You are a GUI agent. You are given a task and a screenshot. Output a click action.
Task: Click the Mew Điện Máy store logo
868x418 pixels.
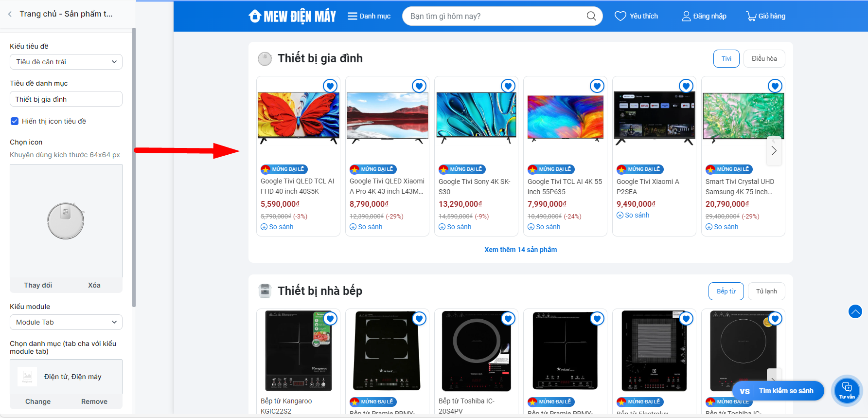pos(292,16)
